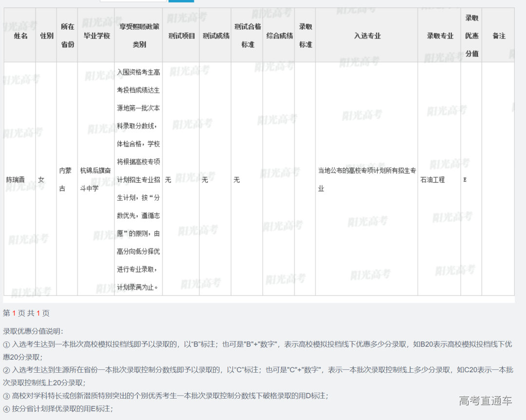The image size is (526, 420).
Task: Click the 入选专业 column header
Action: (367, 36)
